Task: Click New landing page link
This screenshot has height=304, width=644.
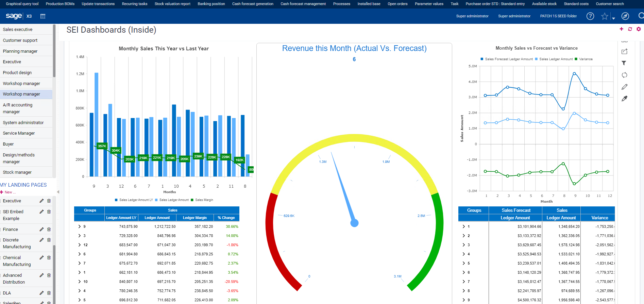Action: (x=10, y=192)
